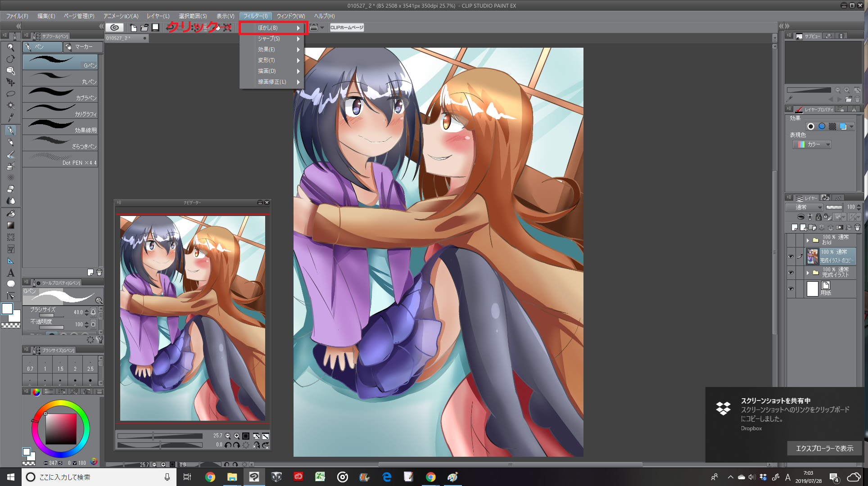This screenshot has height=486, width=868.
Task: Select the Fill bucket tool
Action: click(11, 214)
